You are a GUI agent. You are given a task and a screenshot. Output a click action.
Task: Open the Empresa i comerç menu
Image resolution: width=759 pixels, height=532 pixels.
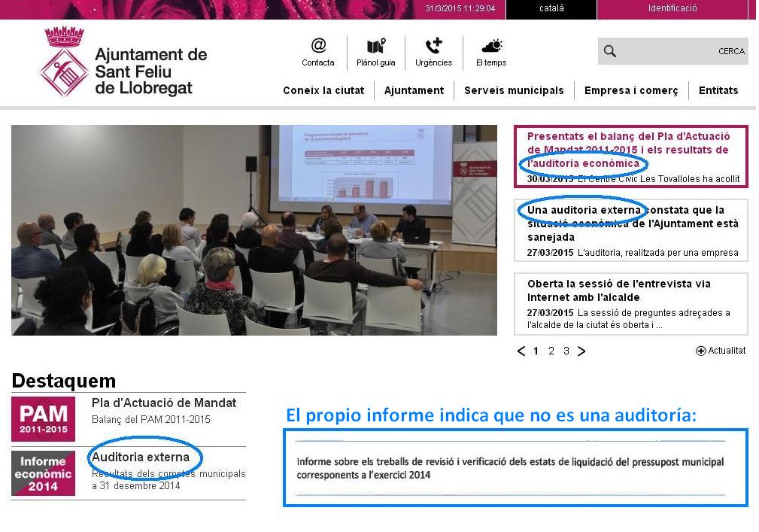click(631, 90)
